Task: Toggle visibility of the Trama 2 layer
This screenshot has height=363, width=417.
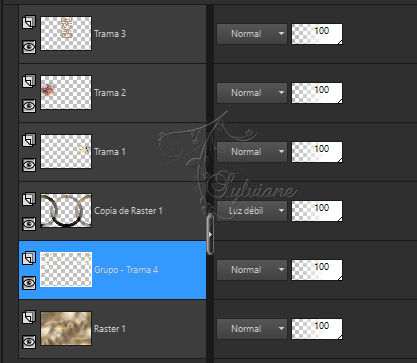Action: 29,106
